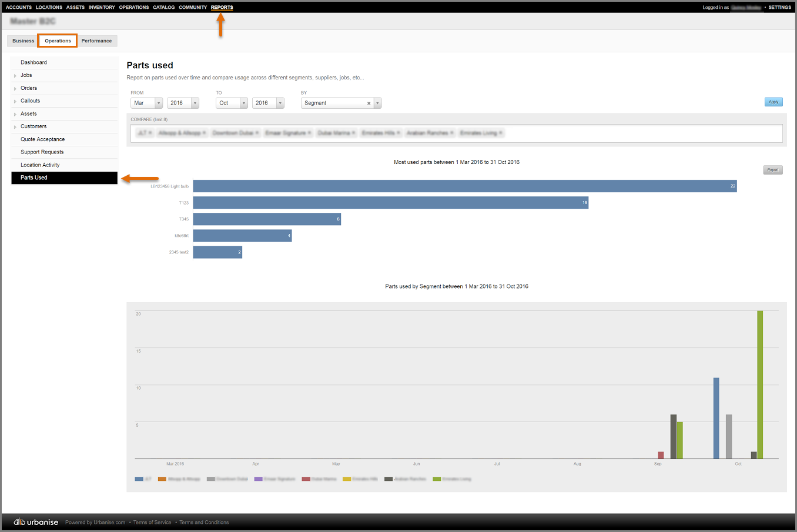
Task: Open the Terms of Service link
Action: click(x=152, y=523)
